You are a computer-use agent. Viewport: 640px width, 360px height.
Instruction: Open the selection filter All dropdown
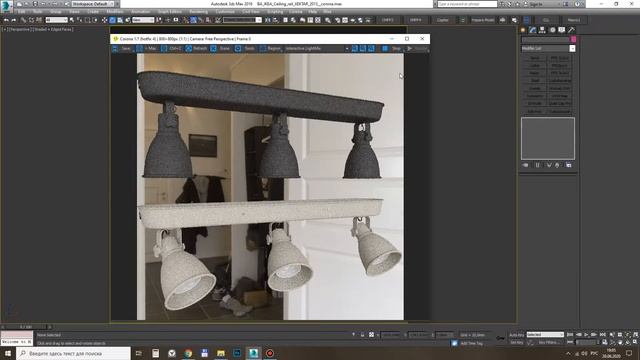[56, 20]
